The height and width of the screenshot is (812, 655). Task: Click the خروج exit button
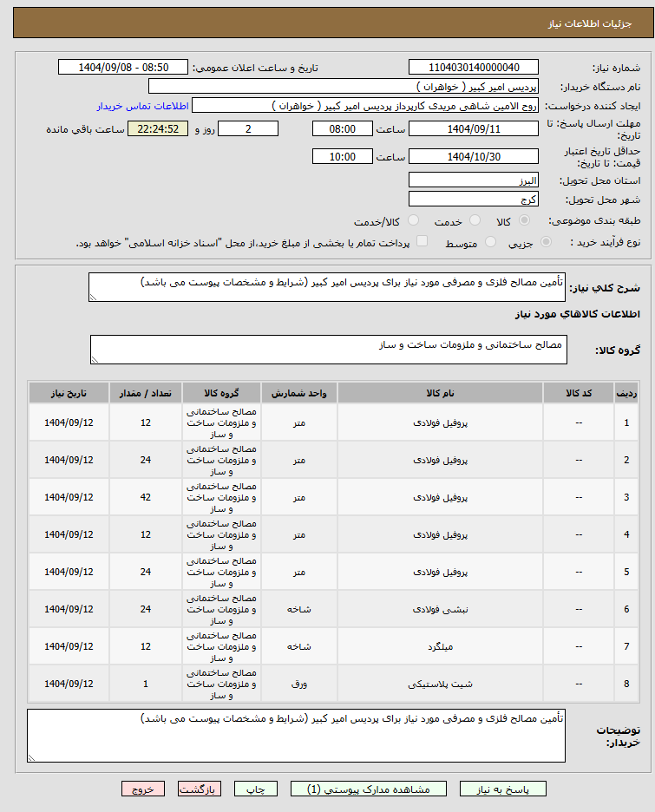pos(143,789)
